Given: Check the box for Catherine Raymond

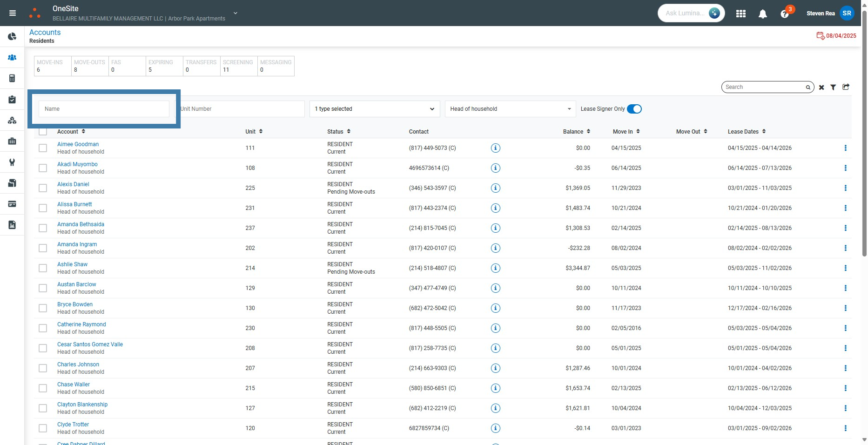Looking at the screenshot, I should [43, 328].
